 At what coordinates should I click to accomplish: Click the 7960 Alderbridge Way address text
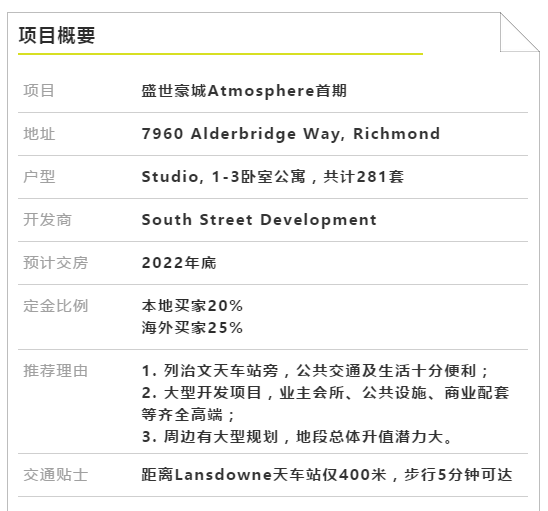point(291,134)
